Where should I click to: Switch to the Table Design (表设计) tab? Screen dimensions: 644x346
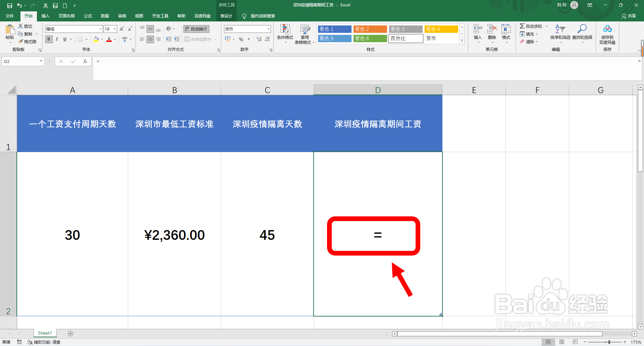pos(226,16)
